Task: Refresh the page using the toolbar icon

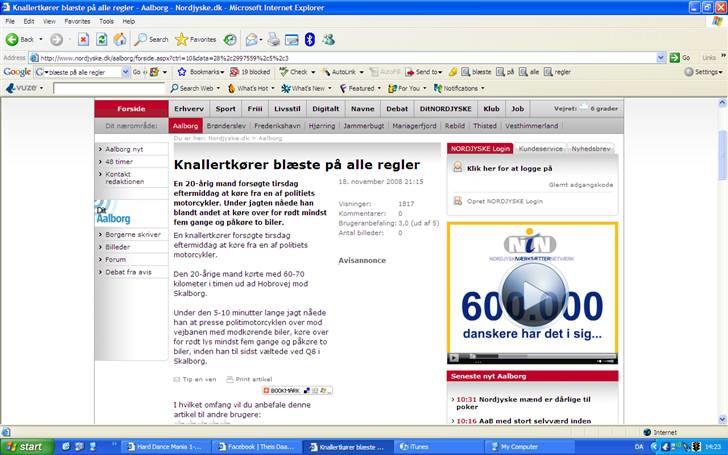Action: pos(101,39)
